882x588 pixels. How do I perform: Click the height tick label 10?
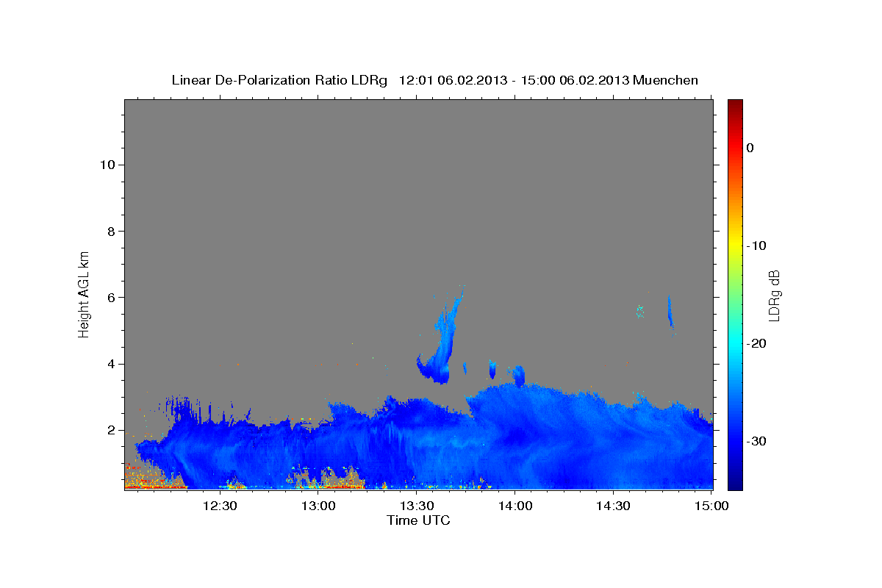point(107,165)
